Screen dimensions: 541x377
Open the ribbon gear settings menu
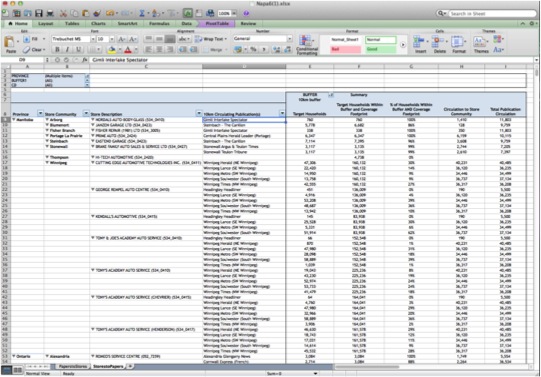(532, 23)
